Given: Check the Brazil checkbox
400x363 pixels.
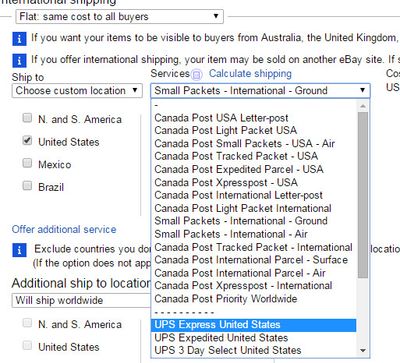Looking at the screenshot, I should coord(27,185).
